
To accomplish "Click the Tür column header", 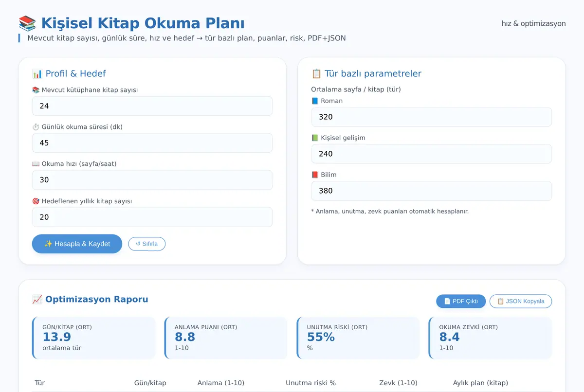I will [40, 383].
